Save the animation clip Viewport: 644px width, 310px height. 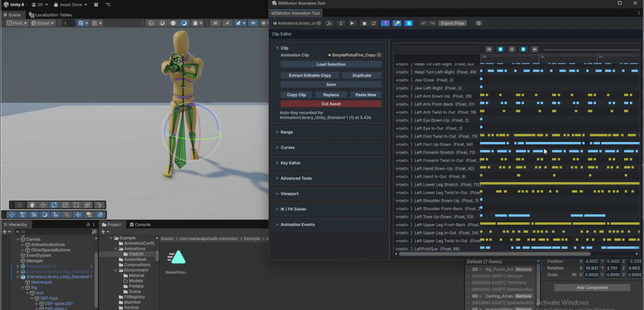coord(331,85)
